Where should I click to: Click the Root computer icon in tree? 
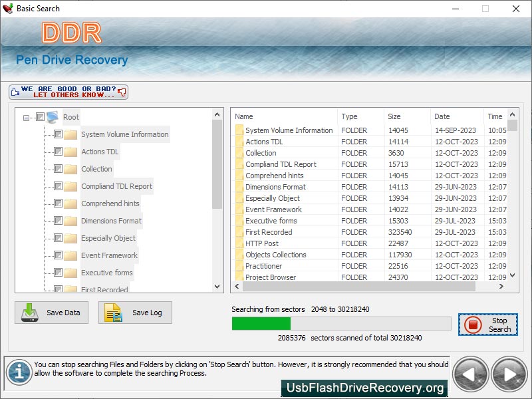pos(53,117)
